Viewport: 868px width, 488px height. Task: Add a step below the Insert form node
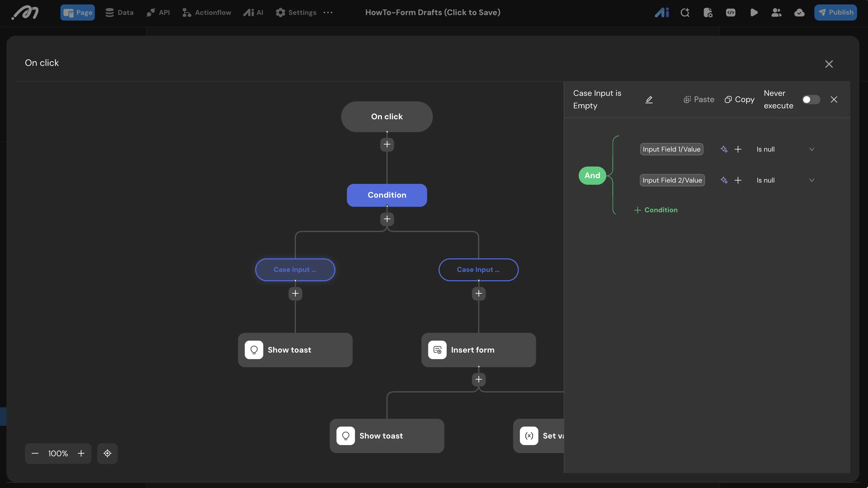click(479, 380)
